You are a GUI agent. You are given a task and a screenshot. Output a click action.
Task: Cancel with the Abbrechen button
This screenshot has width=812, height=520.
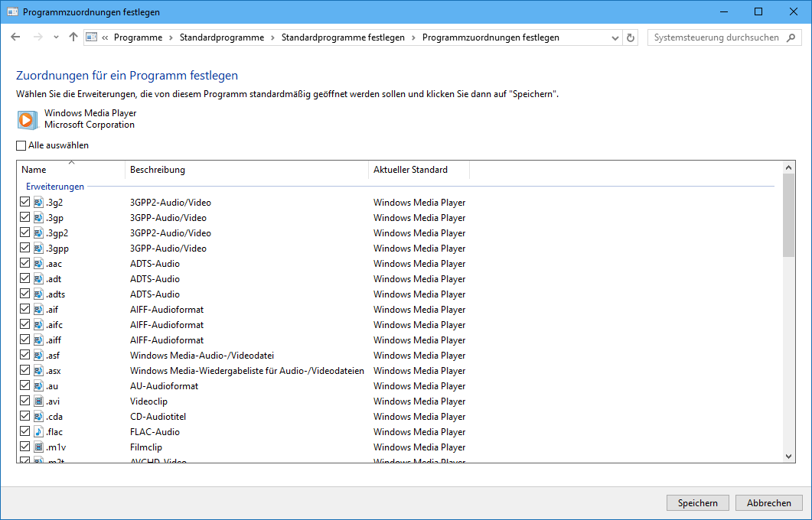(x=768, y=503)
